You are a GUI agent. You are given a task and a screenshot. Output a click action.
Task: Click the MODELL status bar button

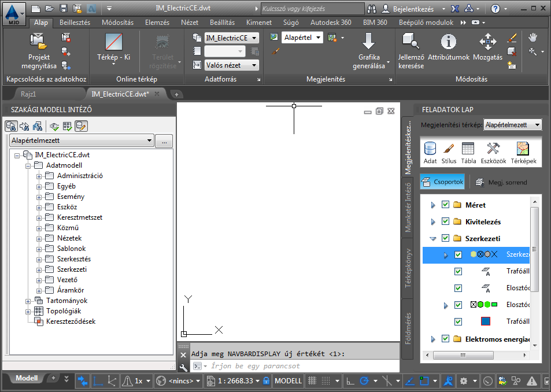coord(288,381)
